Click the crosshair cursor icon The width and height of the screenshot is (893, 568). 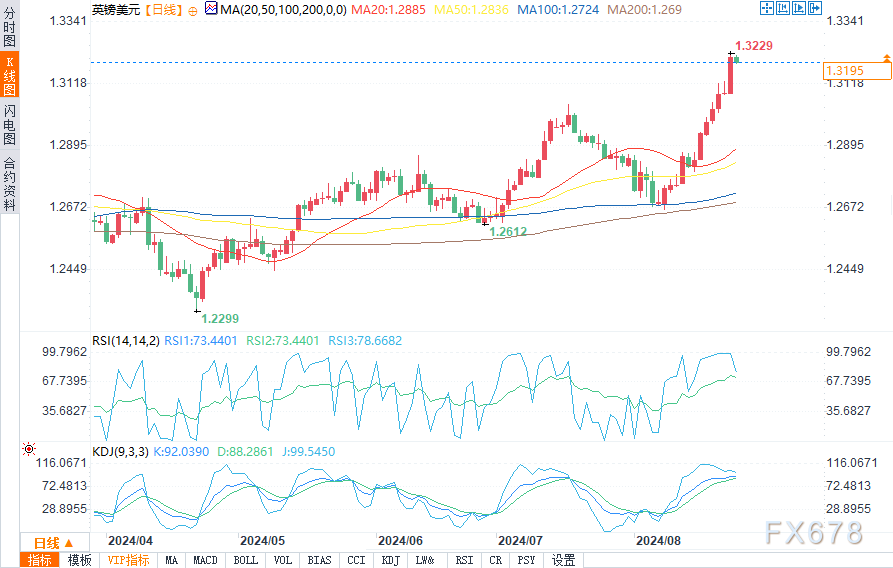767,8
